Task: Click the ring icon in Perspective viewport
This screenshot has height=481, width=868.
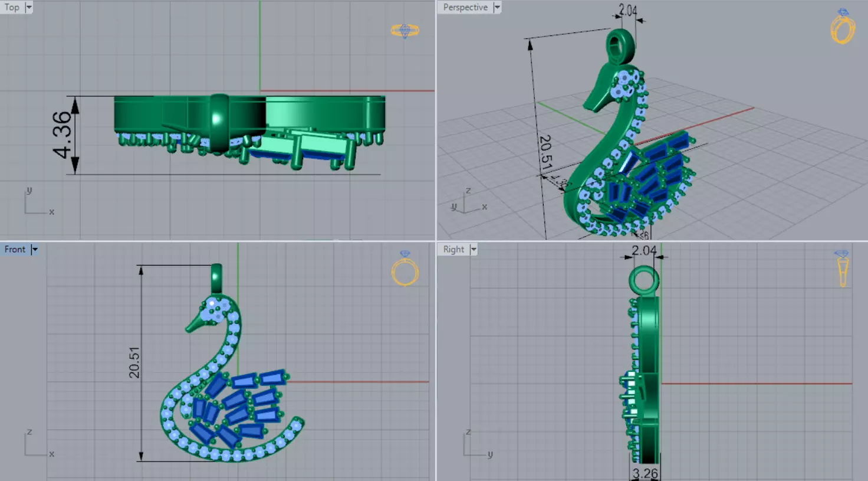Action: pyautogui.click(x=843, y=27)
